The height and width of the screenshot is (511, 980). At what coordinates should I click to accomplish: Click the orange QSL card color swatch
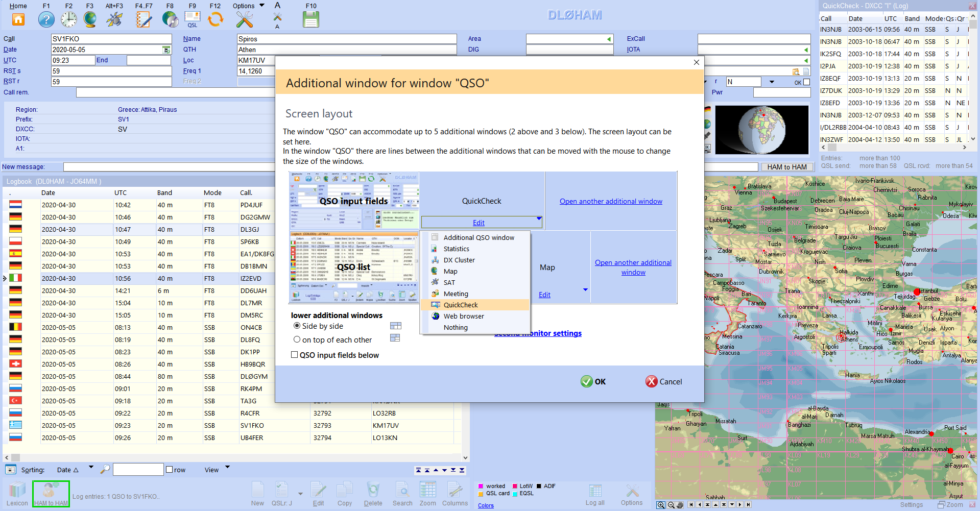coord(481,493)
